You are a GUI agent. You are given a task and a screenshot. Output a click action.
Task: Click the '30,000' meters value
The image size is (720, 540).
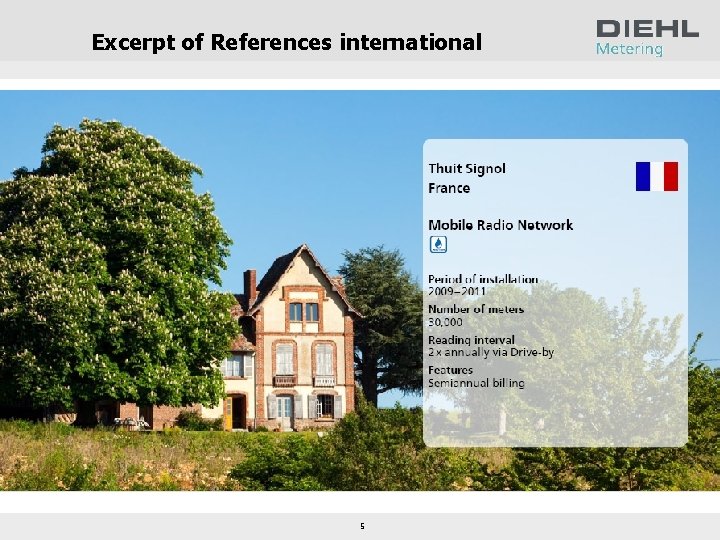click(x=445, y=322)
